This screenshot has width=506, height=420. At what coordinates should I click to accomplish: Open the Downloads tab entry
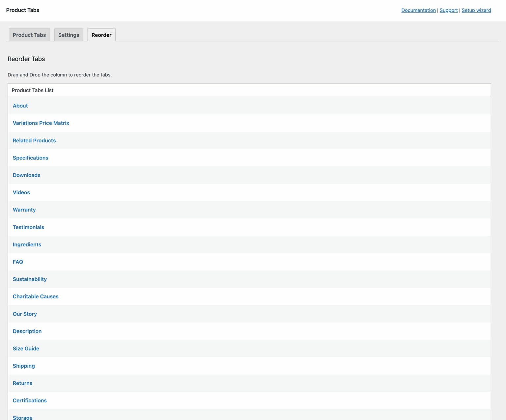click(x=26, y=175)
